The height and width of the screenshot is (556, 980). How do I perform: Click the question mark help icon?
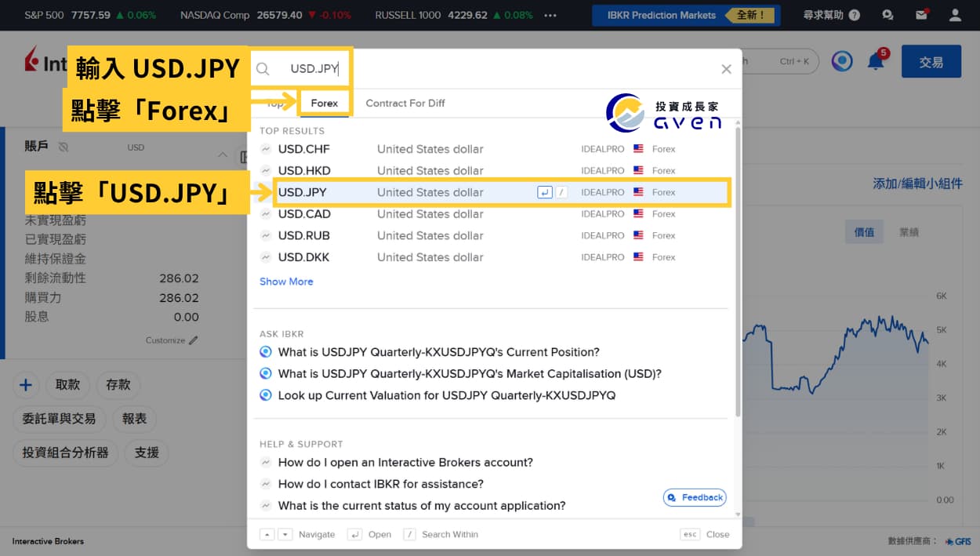[x=854, y=15]
